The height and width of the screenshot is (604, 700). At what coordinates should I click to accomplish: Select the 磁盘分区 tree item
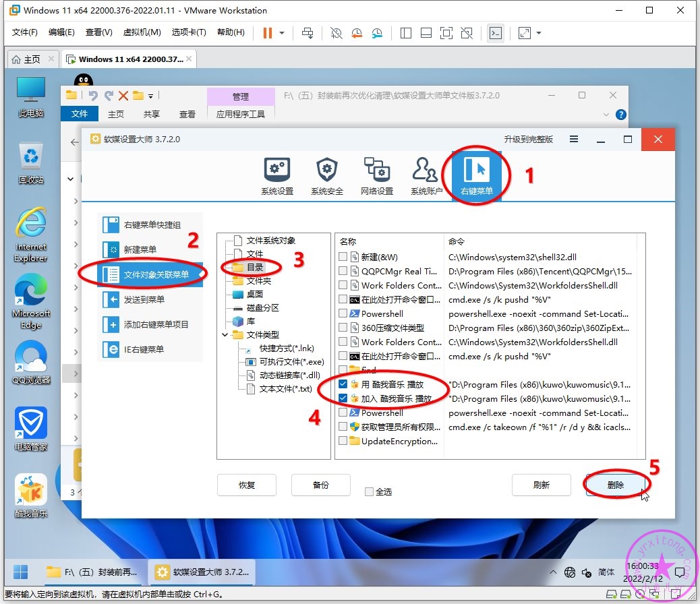tap(262, 307)
